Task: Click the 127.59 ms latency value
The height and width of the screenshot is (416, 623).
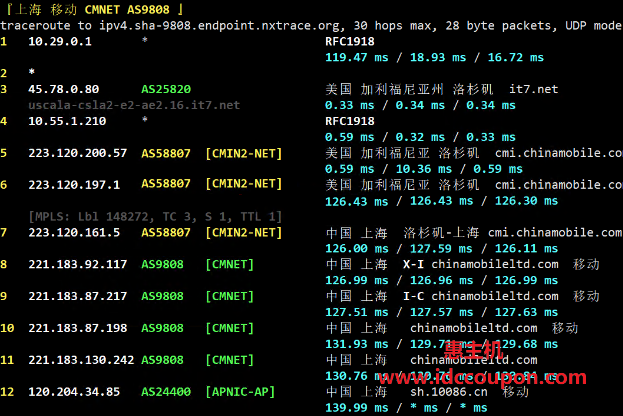Action: pyautogui.click(x=441, y=249)
